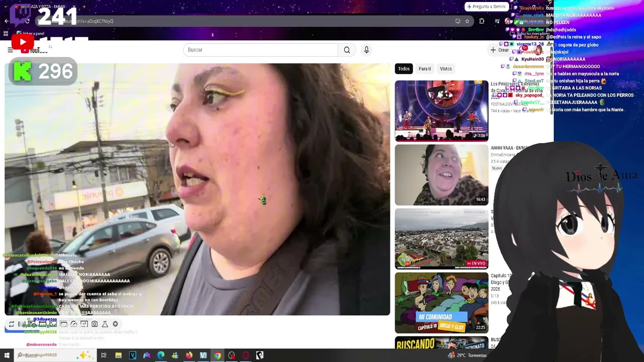This screenshot has width=644, height=362.
Task: Select the Todos filter chip
Action: point(404,69)
